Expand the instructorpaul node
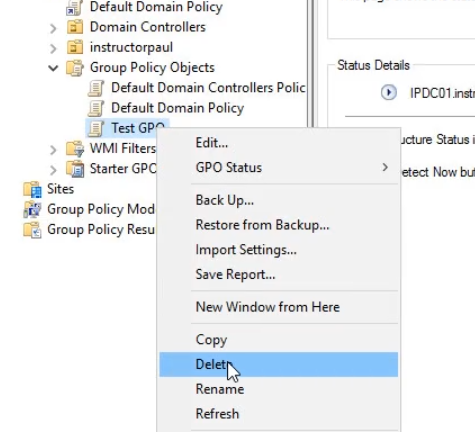475x432 pixels. (x=53, y=49)
